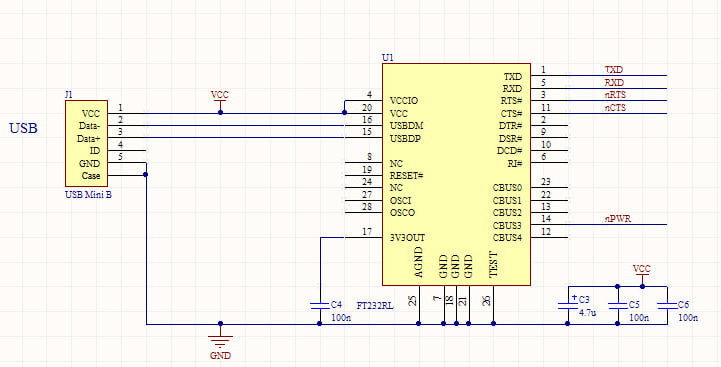Click the Data+ pin name on J1
The width and height of the screenshot is (721, 367).
coord(90,138)
